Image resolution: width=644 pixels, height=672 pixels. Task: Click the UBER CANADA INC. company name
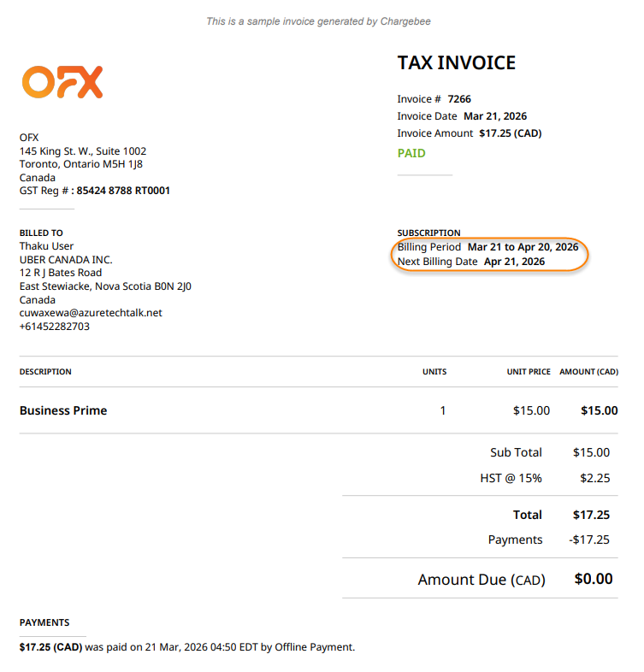tap(66, 260)
